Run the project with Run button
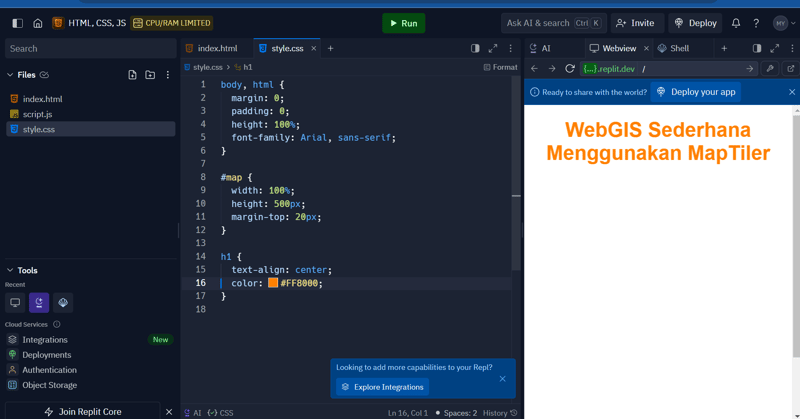The height and width of the screenshot is (419, 800). pos(404,23)
